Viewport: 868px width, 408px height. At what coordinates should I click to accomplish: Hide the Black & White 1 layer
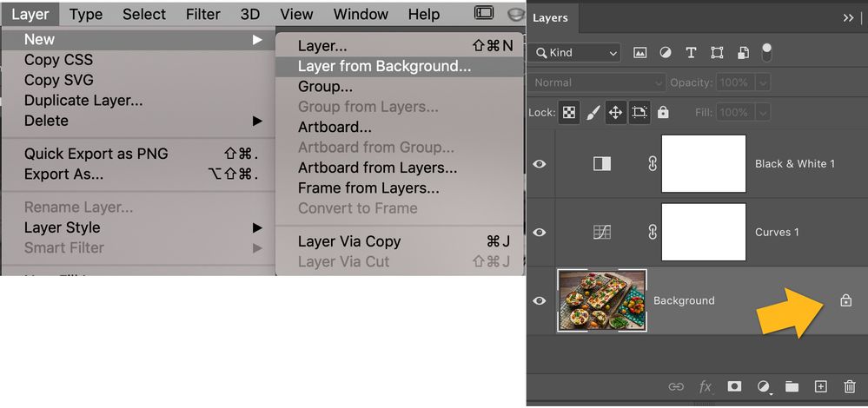[540, 164]
